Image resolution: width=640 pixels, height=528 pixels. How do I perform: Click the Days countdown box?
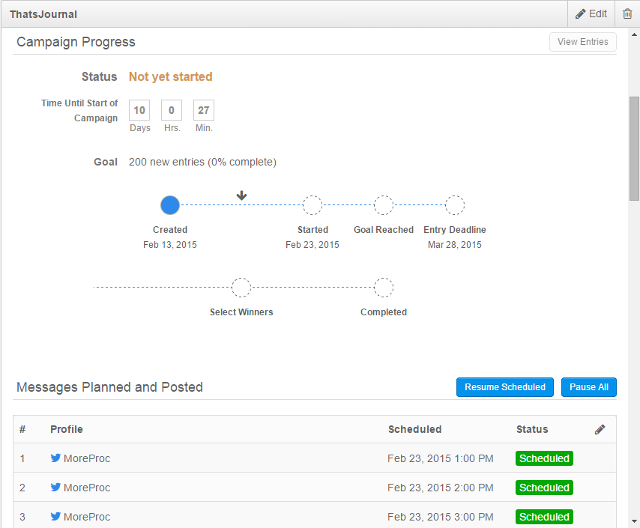pyautogui.click(x=140, y=110)
